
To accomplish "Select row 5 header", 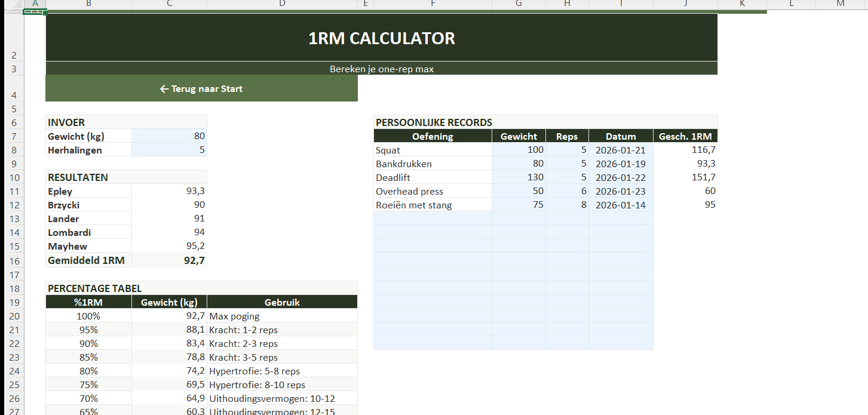I will click(14, 109).
